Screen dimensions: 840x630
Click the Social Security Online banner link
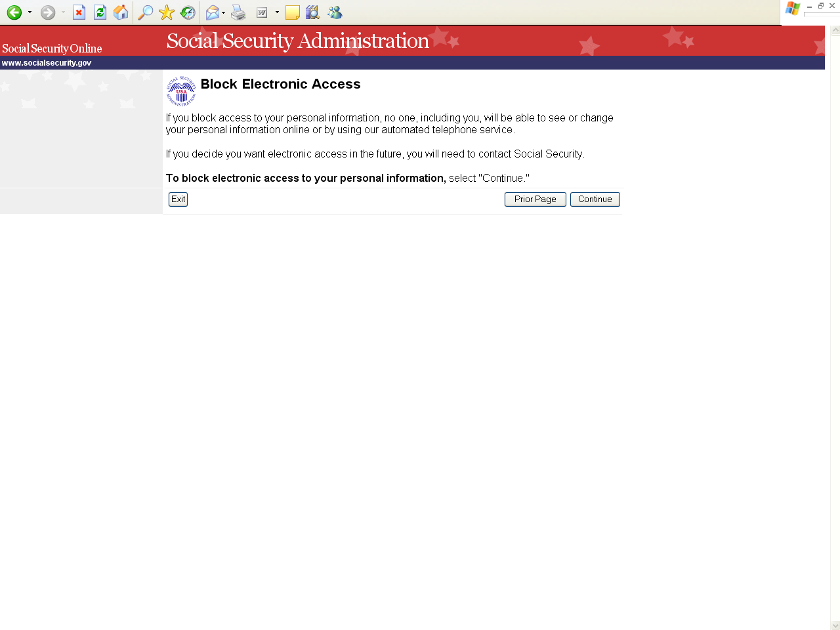[x=52, y=49]
